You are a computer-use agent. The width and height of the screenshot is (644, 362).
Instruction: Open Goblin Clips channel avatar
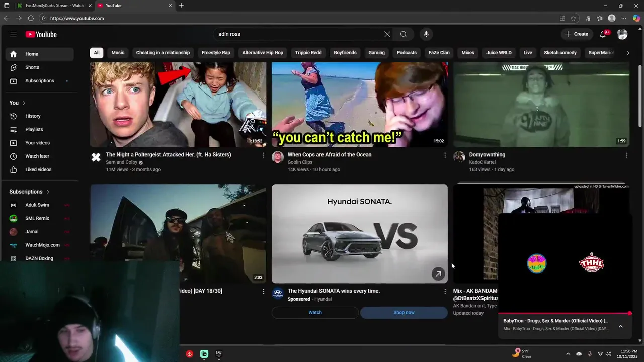point(278,157)
